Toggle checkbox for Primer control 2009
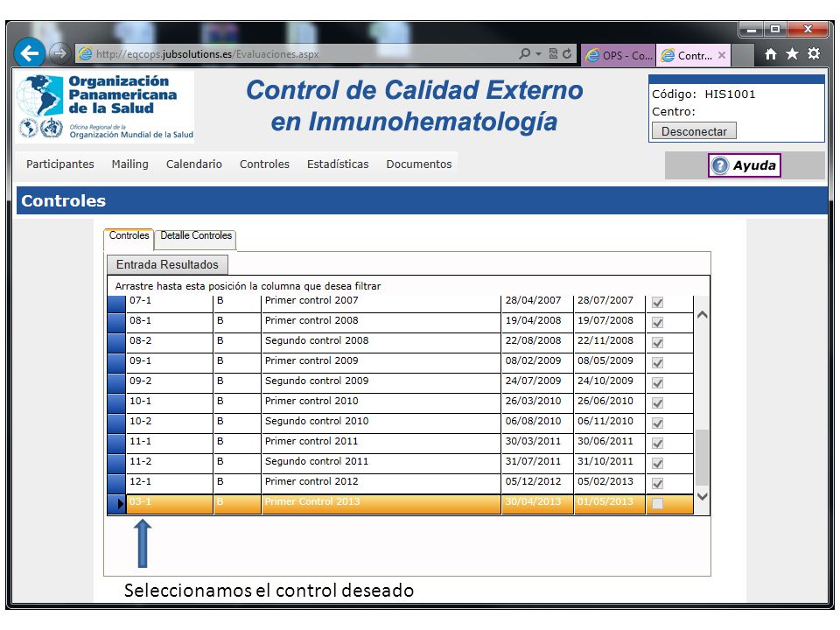This screenshot has height=630, width=840. click(x=657, y=362)
